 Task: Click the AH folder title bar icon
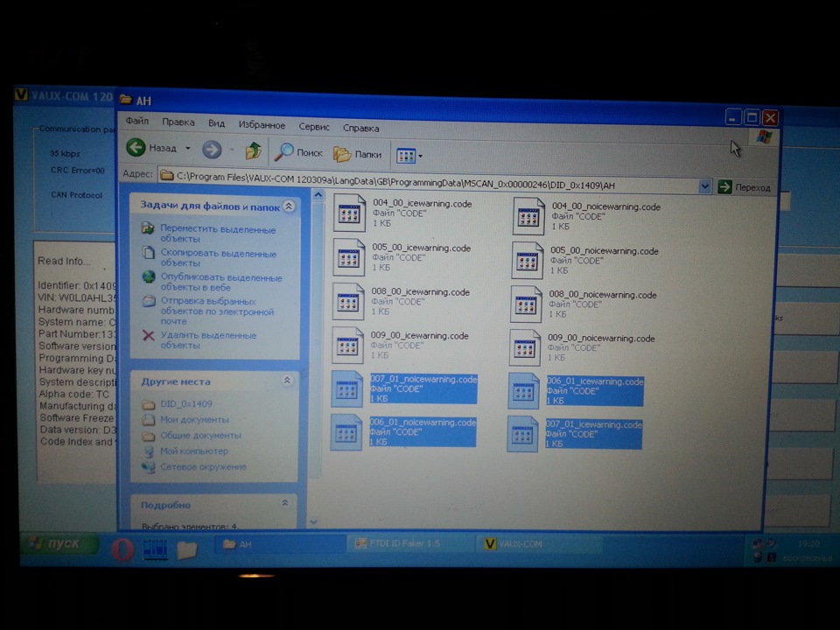coord(126,100)
